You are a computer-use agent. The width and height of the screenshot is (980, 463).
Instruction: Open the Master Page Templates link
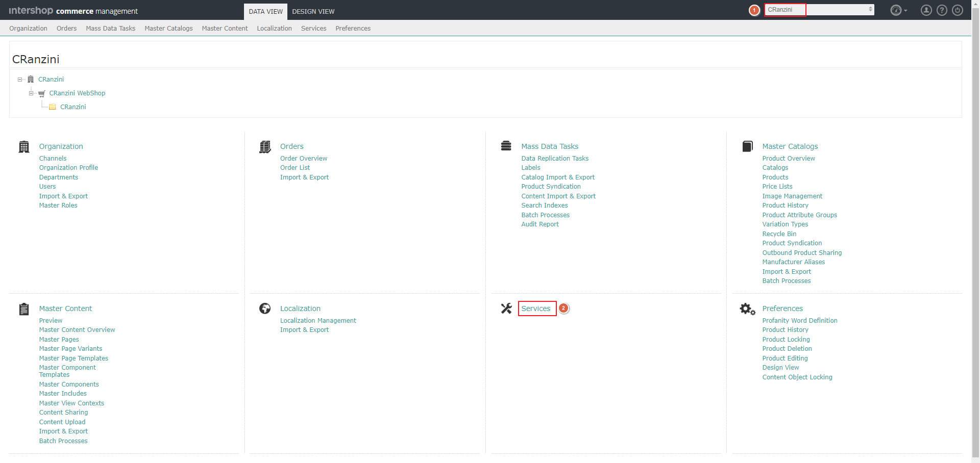(x=73, y=358)
